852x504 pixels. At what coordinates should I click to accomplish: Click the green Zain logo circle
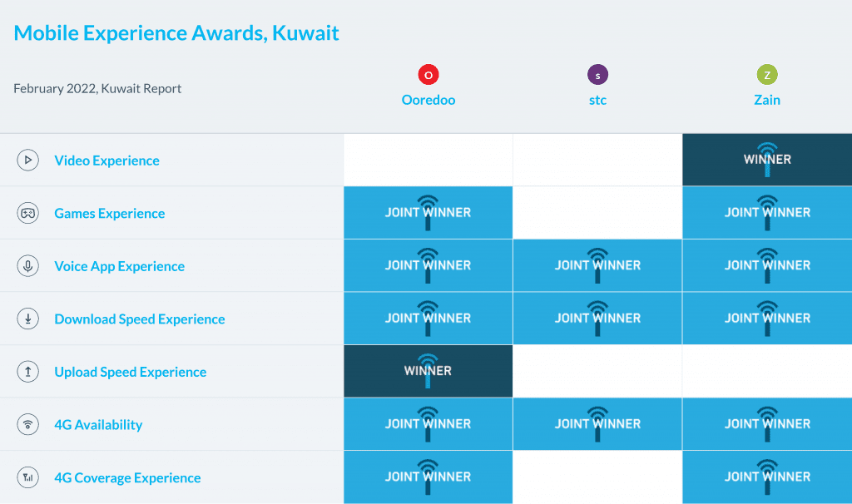click(767, 75)
